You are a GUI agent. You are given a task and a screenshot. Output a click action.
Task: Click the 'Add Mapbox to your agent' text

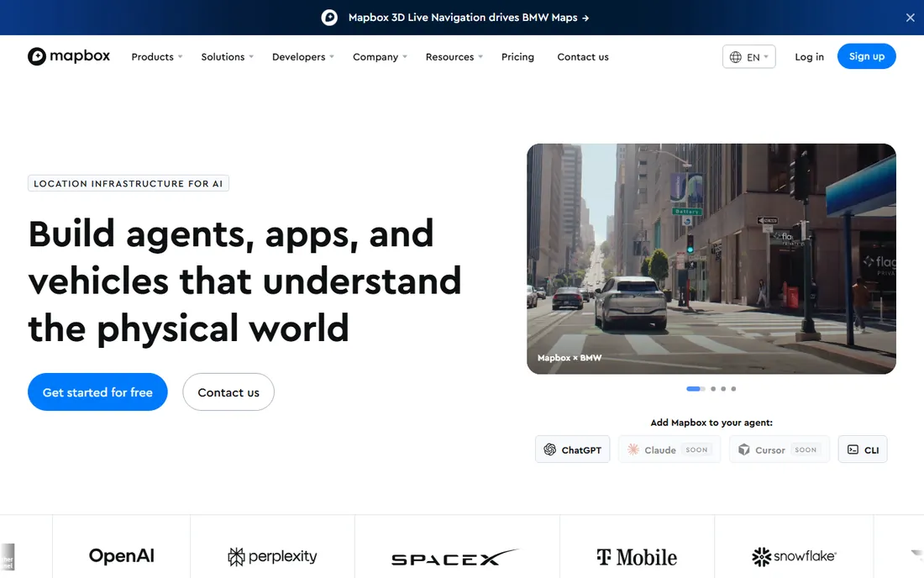click(x=711, y=423)
